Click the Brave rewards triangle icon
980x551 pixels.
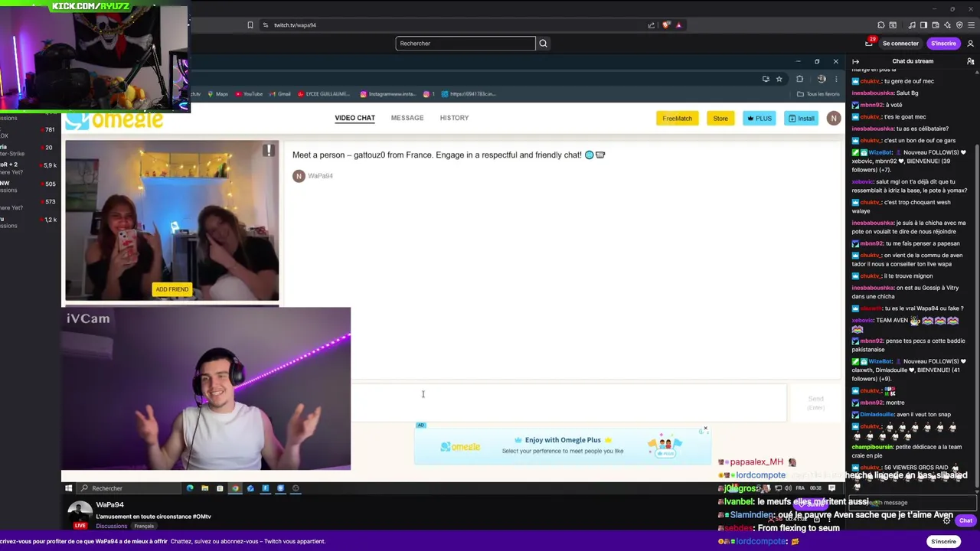(678, 25)
